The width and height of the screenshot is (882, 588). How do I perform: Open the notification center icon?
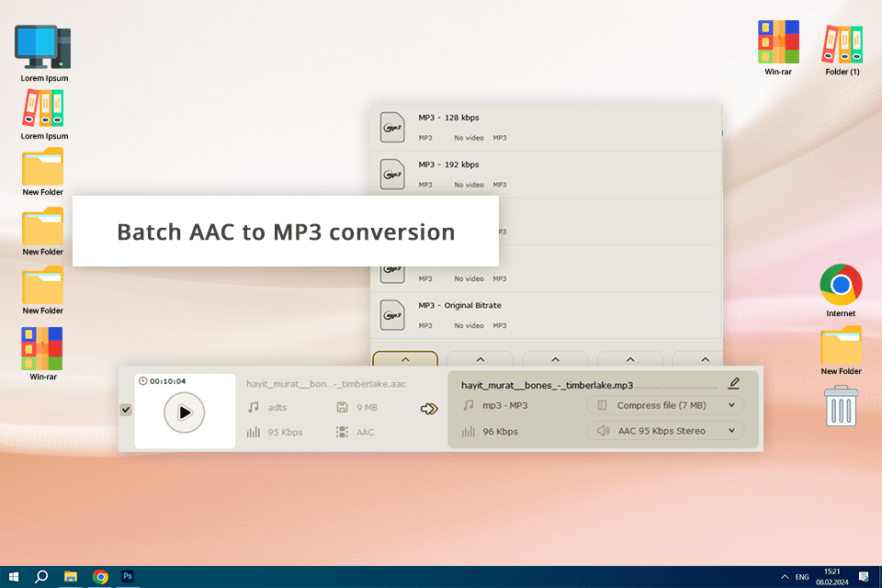(864, 577)
